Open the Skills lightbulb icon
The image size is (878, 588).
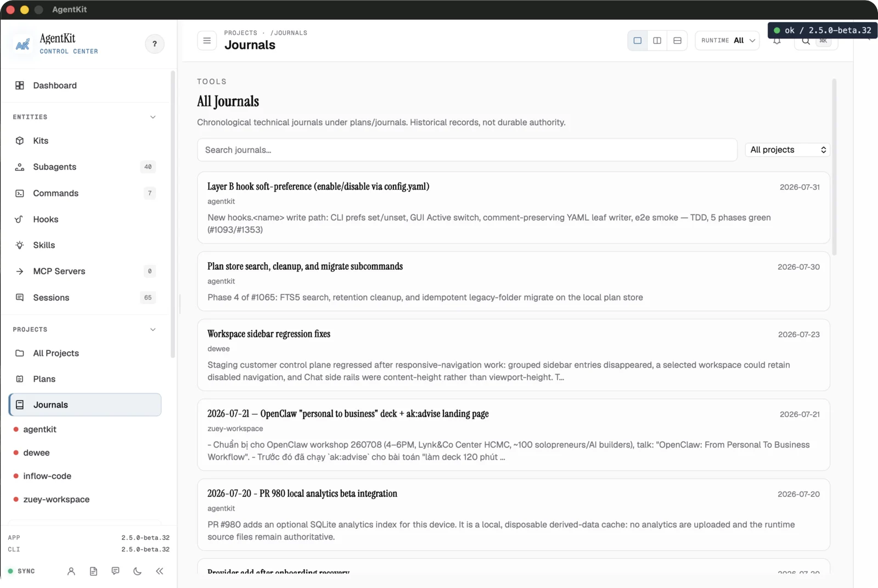click(x=20, y=245)
